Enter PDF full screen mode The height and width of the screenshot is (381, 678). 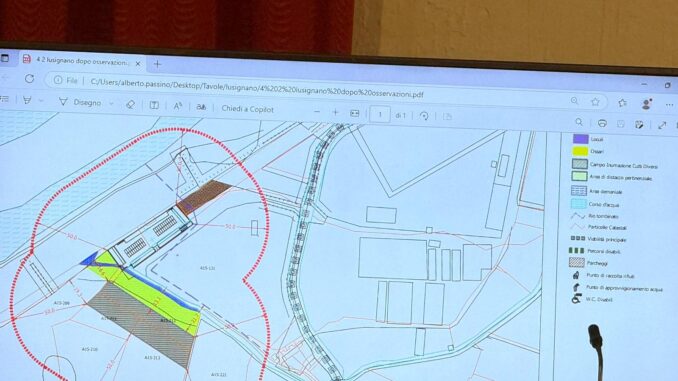click(662, 125)
